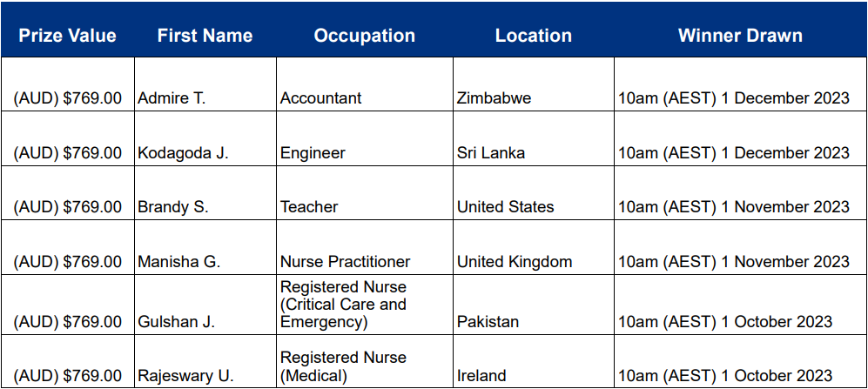868x389 pixels.
Task: Click the Sri Lanka location cell
Action: (534, 138)
